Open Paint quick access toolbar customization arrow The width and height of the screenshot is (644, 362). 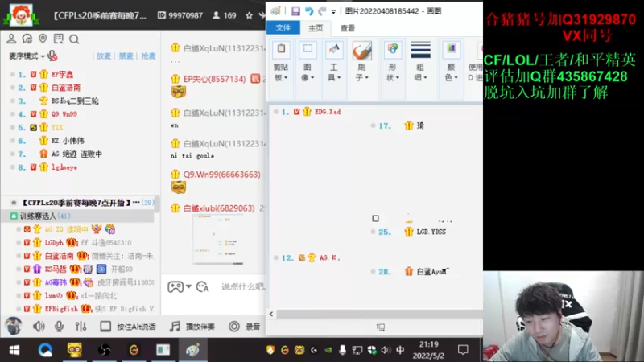click(x=333, y=12)
